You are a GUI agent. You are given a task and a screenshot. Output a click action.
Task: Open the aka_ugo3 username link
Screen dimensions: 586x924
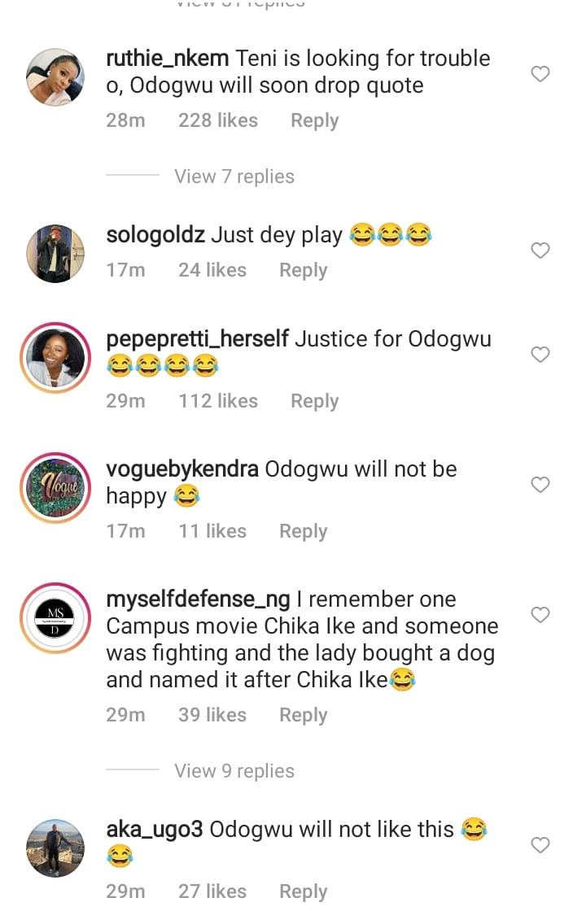[155, 830]
